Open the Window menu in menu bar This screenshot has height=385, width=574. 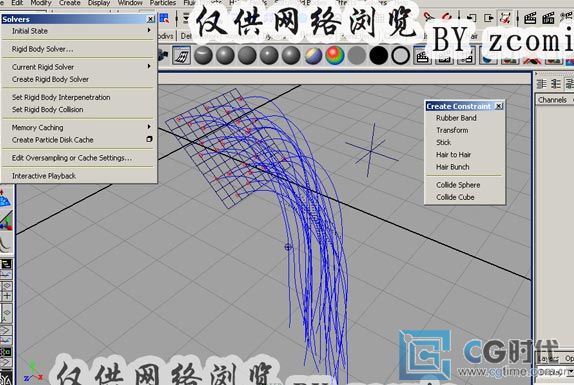tap(130, 3)
